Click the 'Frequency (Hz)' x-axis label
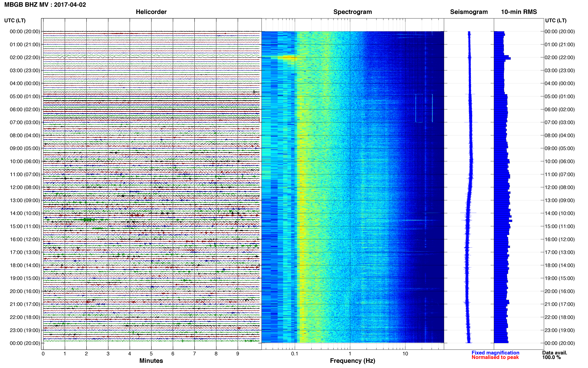The image size is (588, 368). tap(352, 361)
